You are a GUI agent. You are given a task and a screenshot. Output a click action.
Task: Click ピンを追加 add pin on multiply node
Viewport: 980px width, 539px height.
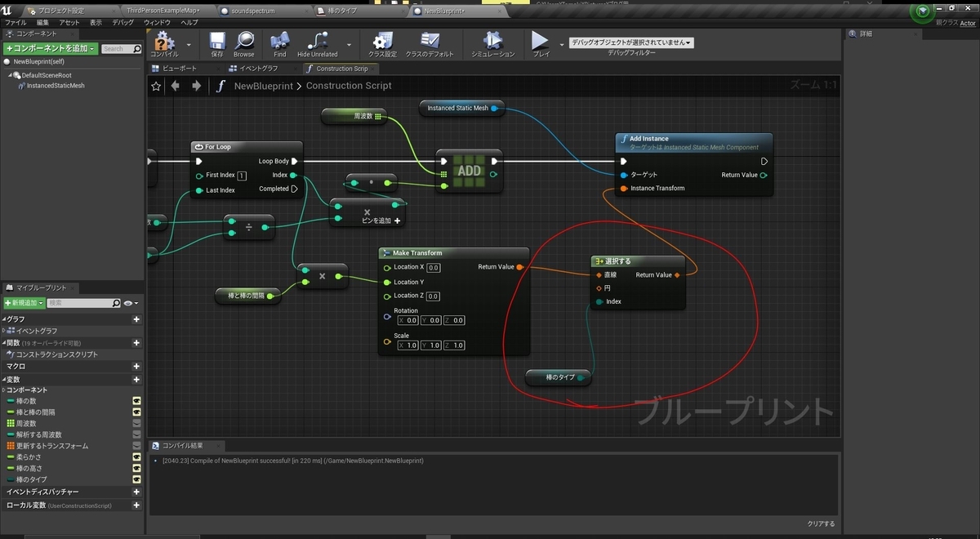pyautogui.click(x=381, y=220)
